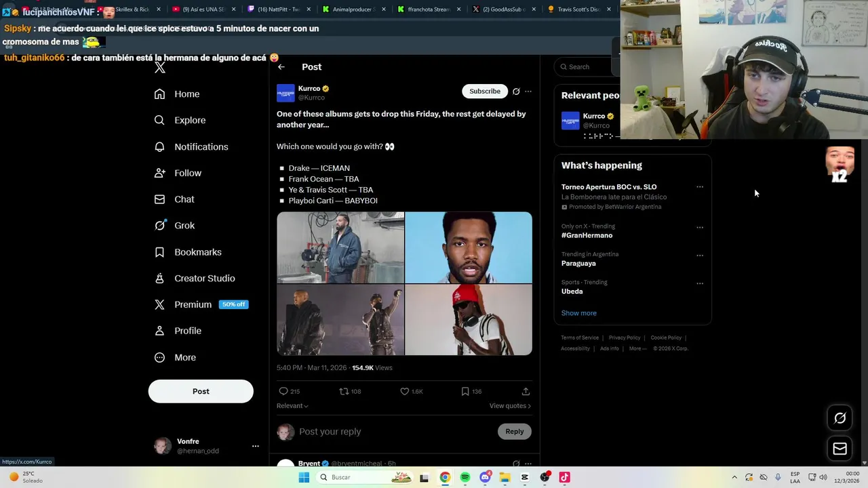Switch to the NattPitt Twitch tab

(278, 9)
